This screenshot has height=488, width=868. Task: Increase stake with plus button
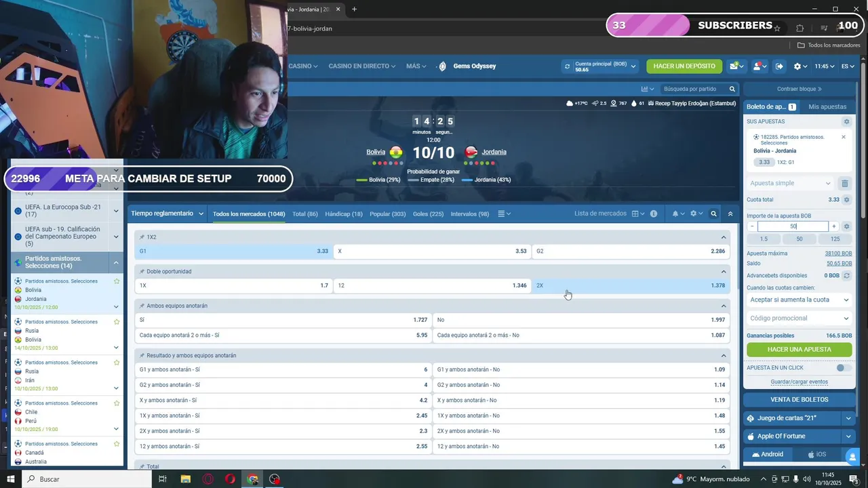click(x=834, y=226)
